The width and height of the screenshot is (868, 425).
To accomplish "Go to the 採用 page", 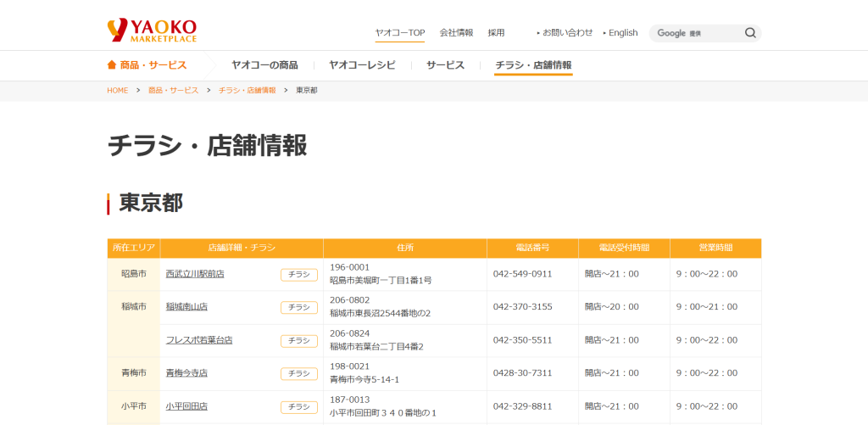I will tap(496, 33).
